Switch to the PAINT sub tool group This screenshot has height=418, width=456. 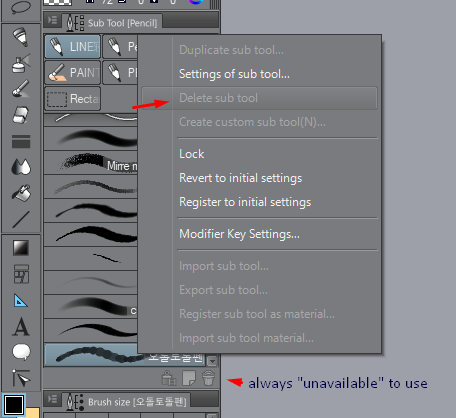click(x=72, y=72)
